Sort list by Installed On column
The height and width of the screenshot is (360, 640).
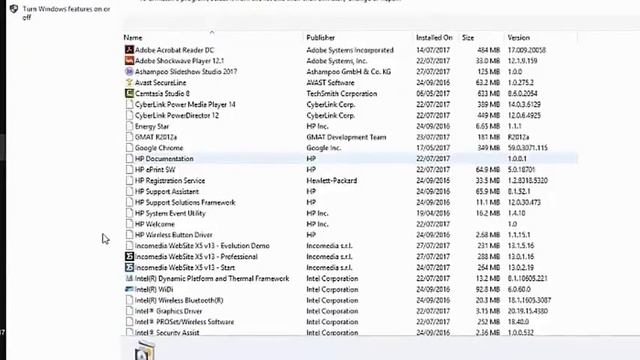pos(434,38)
